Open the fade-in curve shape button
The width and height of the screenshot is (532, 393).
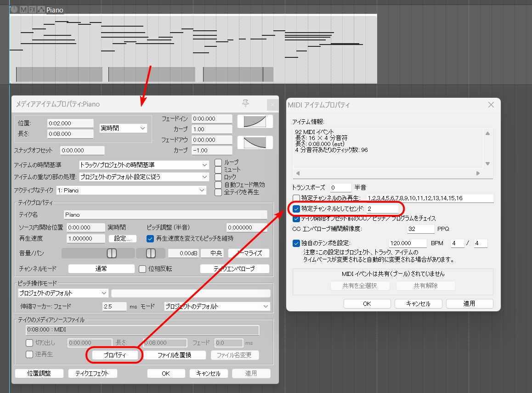(x=255, y=121)
